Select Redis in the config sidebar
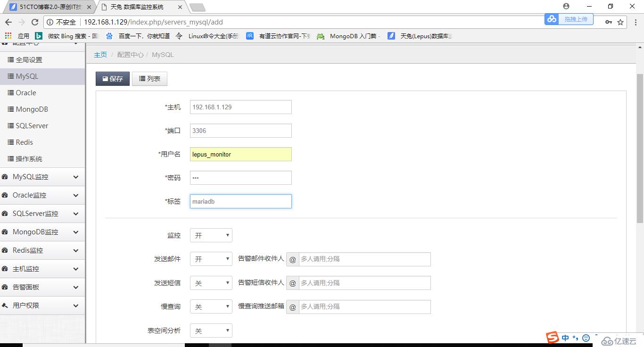The height and width of the screenshot is (347, 644). pyautogui.click(x=42, y=142)
